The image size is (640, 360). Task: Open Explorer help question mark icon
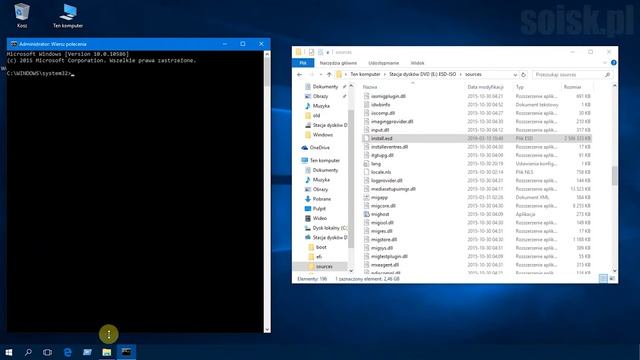pyautogui.click(x=613, y=63)
